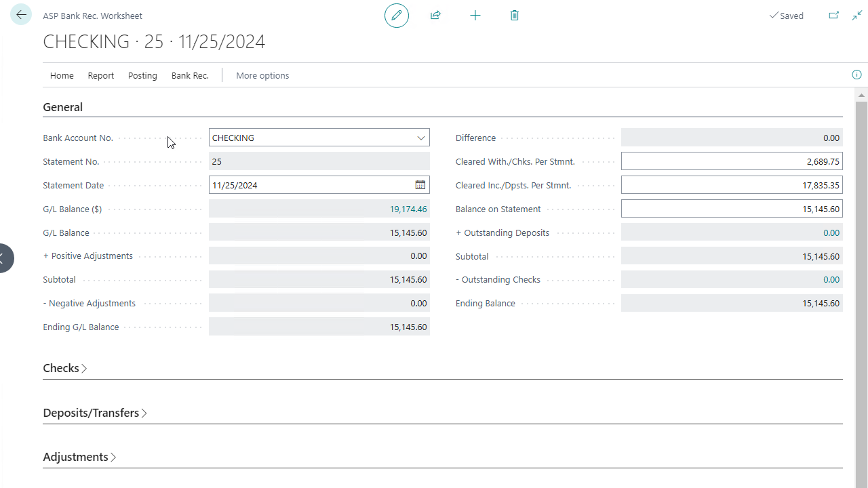
Task: Click the plus icon to create new
Action: click(475, 15)
